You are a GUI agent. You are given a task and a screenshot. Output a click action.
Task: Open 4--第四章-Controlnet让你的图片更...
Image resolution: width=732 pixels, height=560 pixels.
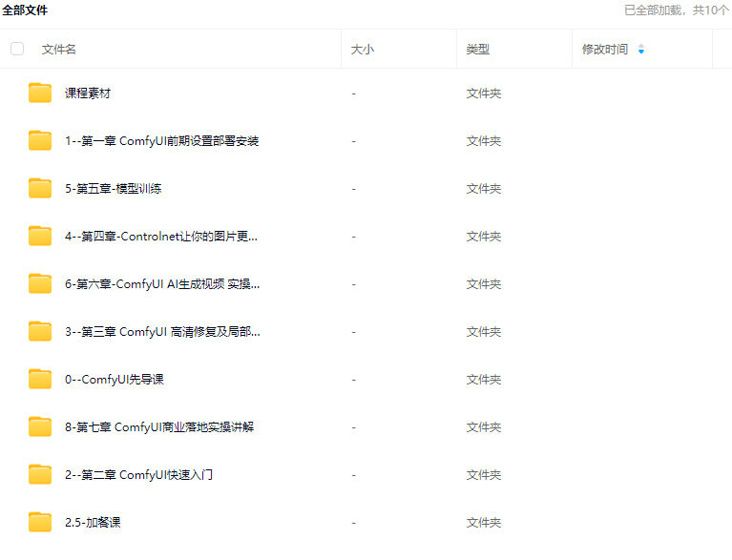tap(161, 237)
